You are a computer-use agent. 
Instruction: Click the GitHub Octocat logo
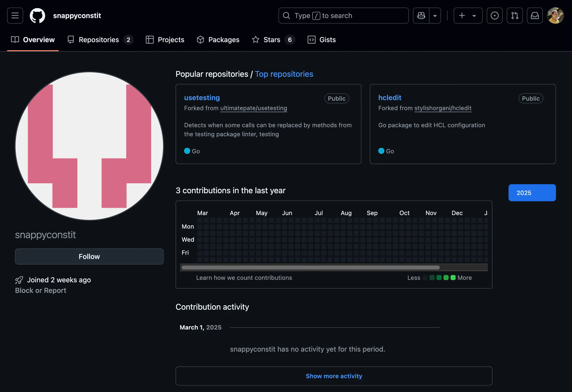coord(37,16)
